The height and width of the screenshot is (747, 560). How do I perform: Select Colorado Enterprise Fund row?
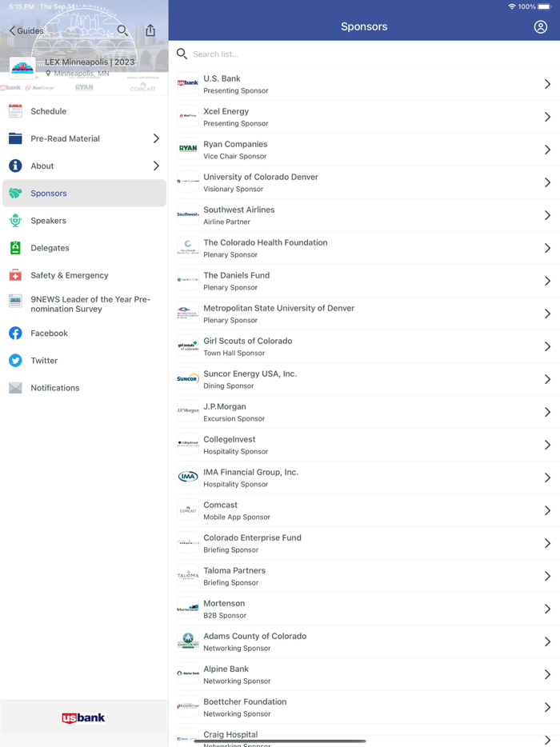tap(365, 544)
